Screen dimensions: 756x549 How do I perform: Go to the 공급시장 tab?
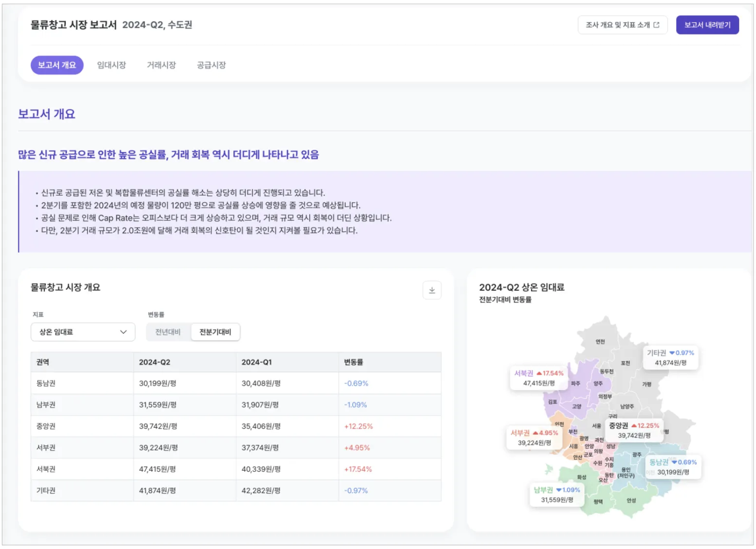point(211,65)
